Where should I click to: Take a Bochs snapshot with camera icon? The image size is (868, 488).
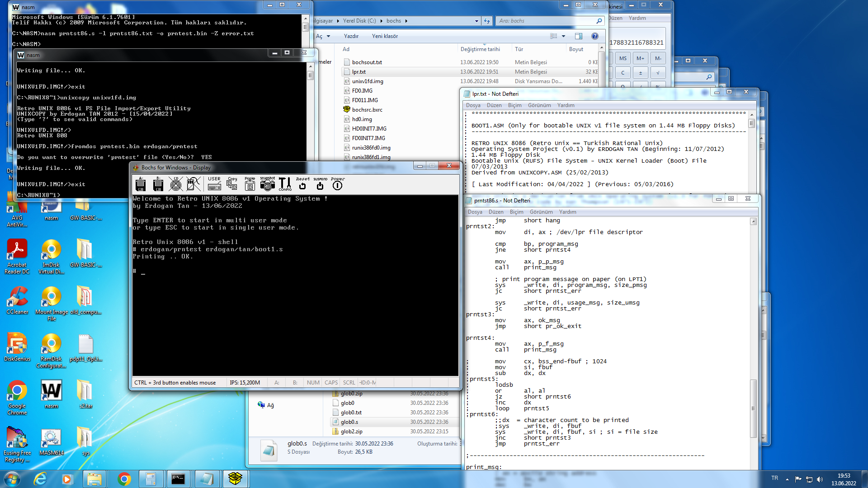pyautogui.click(x=267, y=183)
